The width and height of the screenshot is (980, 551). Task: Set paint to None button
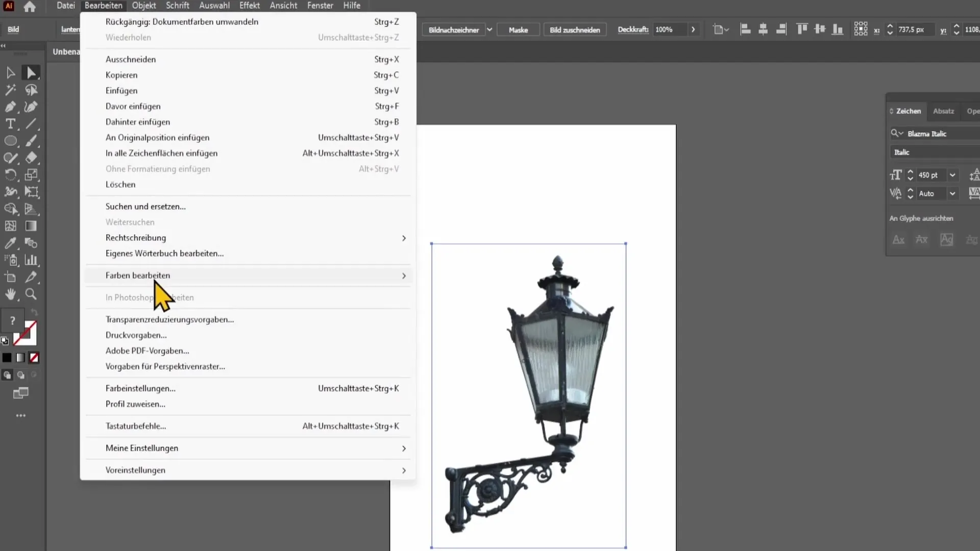(34, 358)
